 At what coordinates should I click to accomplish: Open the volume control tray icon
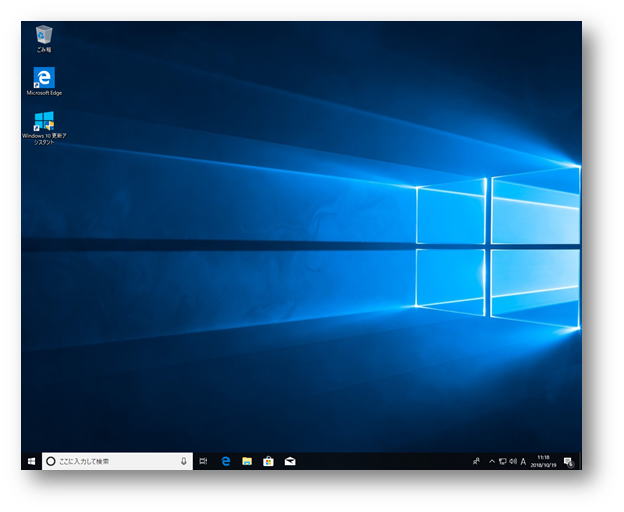point(513,461)
